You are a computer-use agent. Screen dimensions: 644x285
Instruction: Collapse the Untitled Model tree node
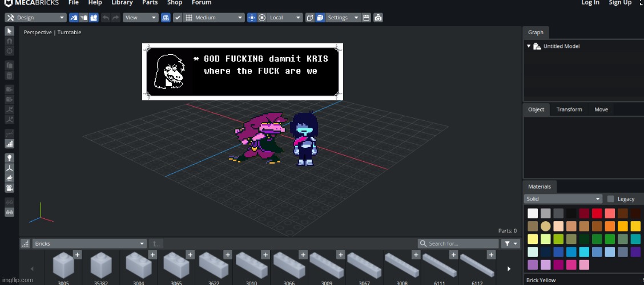(529, 46)
